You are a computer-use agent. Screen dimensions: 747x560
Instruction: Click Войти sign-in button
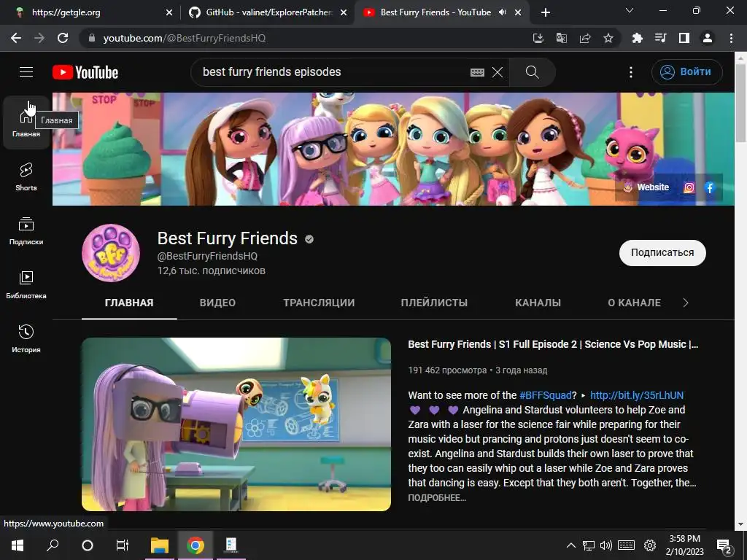coord(686,72)
